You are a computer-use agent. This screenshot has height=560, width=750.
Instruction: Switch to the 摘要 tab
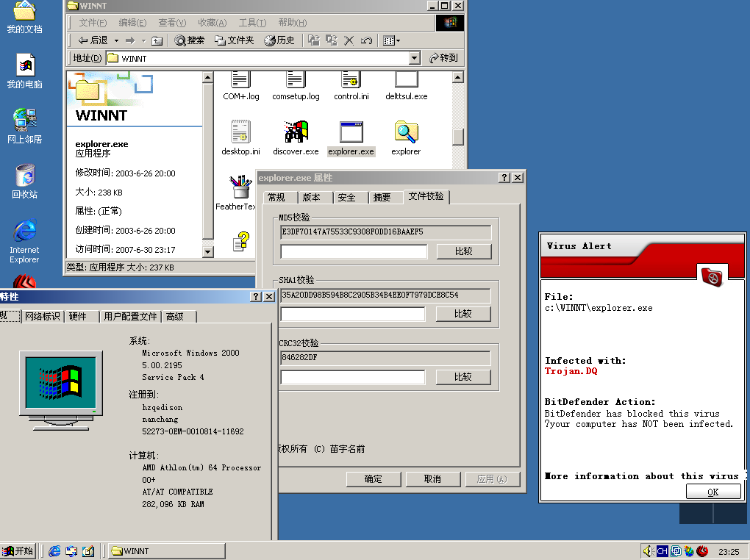pyautogui.click(x=382, y=197)
